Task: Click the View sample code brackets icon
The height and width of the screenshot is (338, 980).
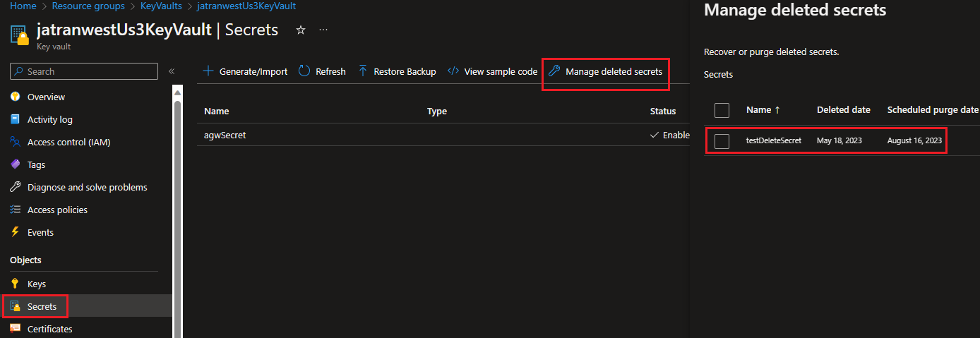Action: pos(453,71)
